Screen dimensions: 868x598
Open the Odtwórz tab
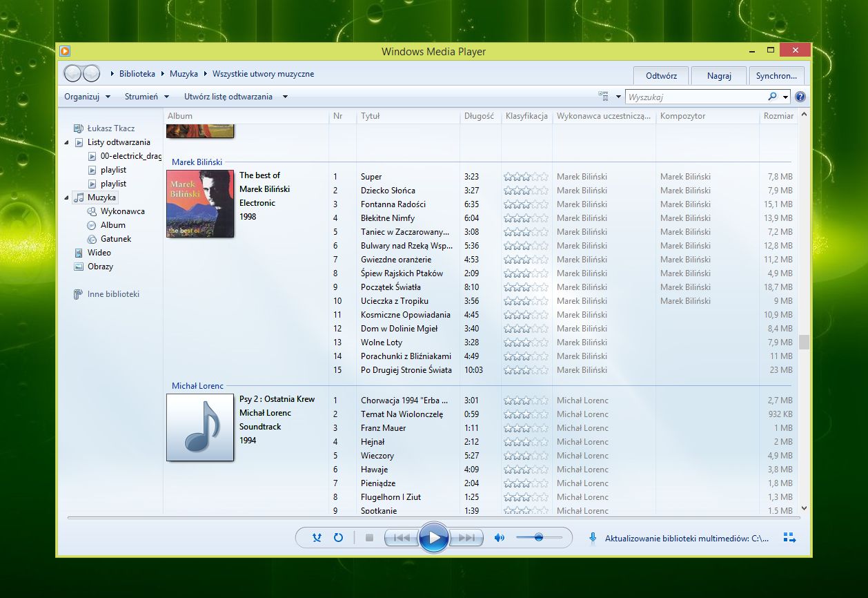tap(661, 75)
